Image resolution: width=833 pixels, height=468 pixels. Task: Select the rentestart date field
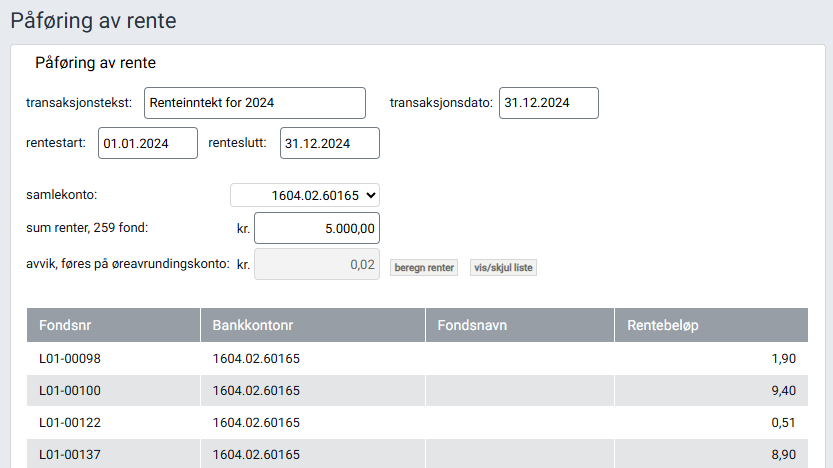click(147, 143)
